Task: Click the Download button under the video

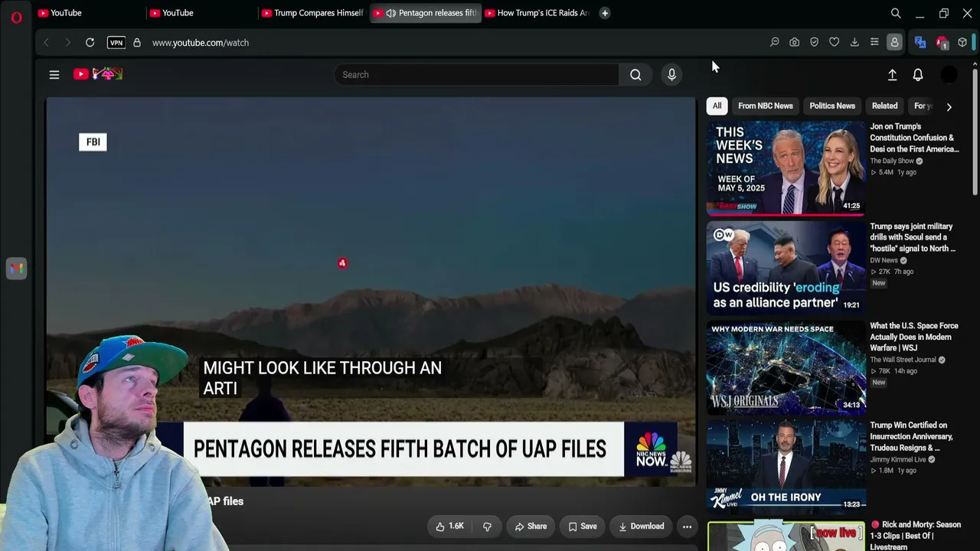Action: 642,527
